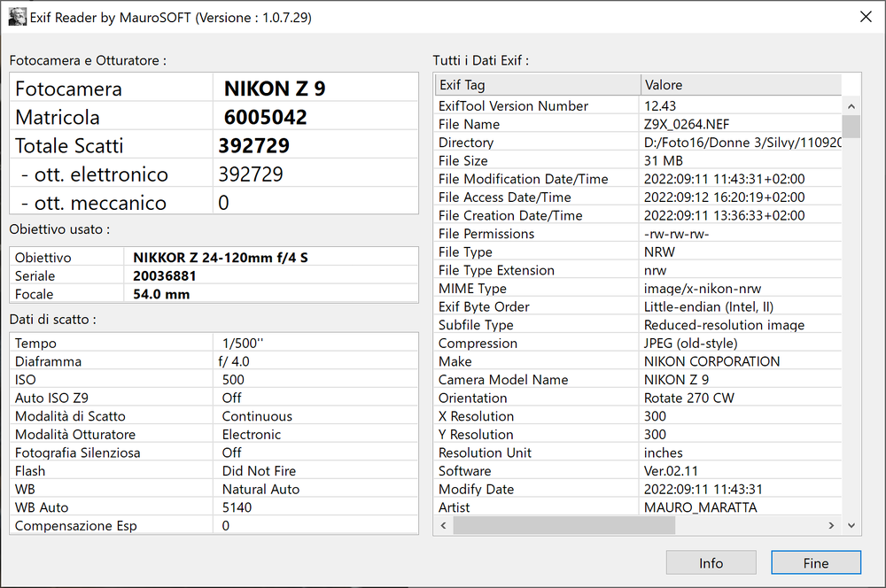The height and width of the screenshot is (588, 886).
Task: Click the Artist value MAURO_MARATTA
Action: click(701, 507)
